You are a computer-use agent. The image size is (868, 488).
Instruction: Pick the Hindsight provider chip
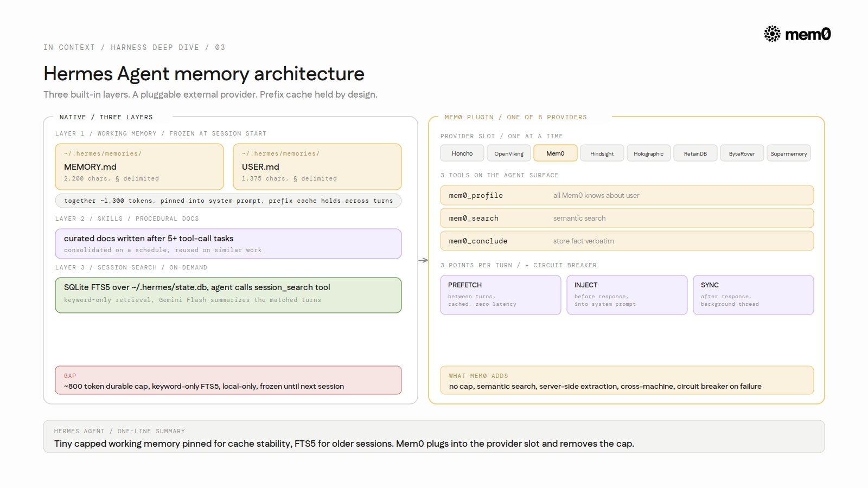[x=602, y=153]
